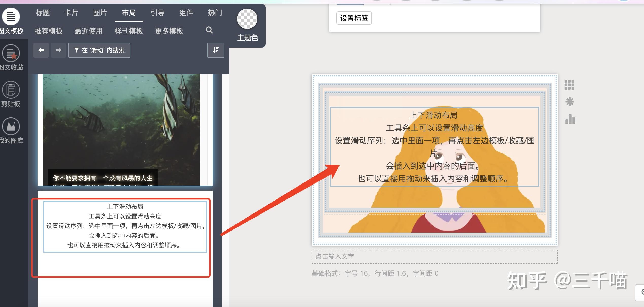Switch to the 引导 tab

pos(158,13)
